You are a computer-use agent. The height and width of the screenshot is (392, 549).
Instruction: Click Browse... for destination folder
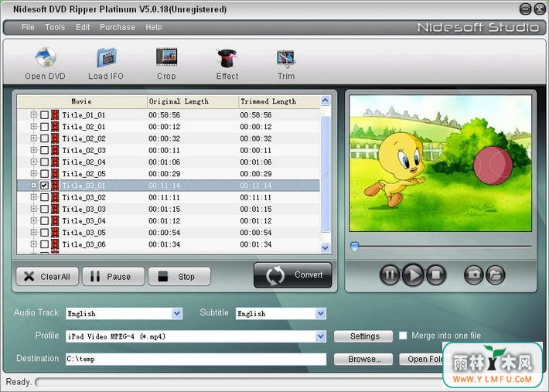[363, 359]
